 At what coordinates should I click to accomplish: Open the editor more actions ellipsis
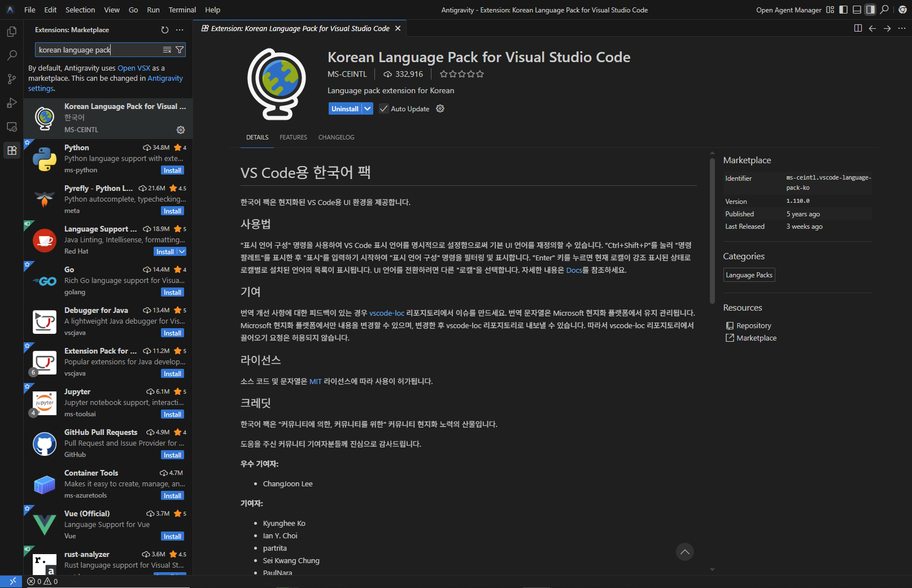[902, 28]
